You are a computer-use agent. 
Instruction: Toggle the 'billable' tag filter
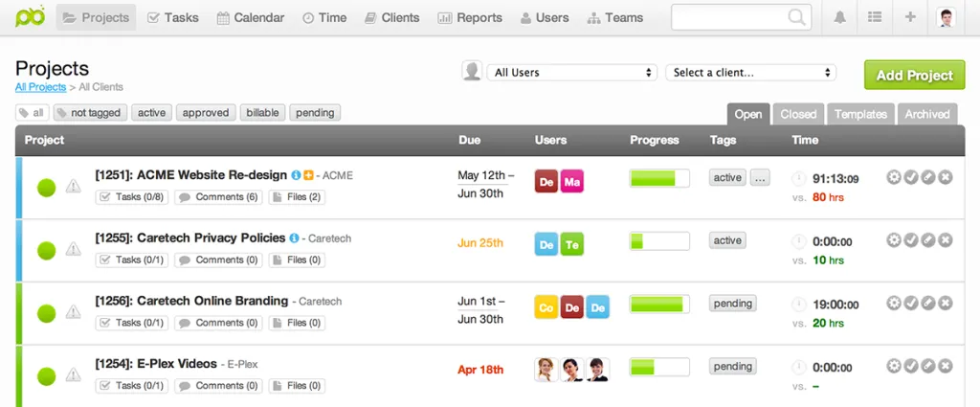point(262,113)
